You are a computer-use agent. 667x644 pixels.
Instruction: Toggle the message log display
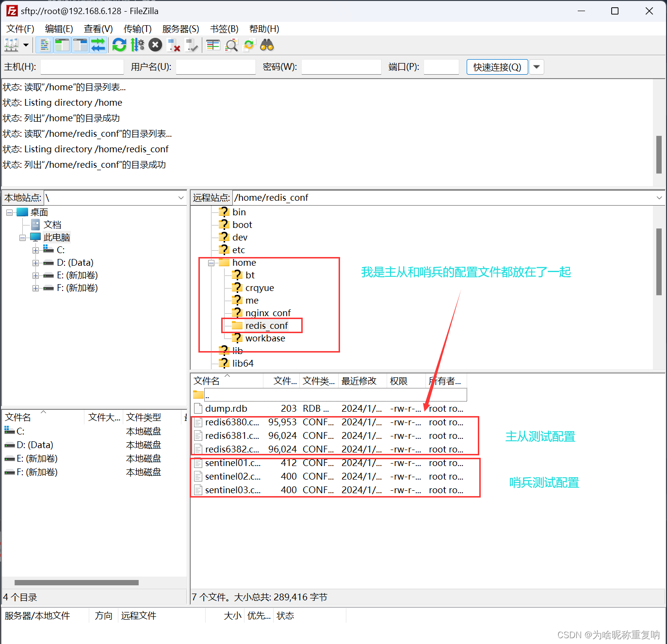44,45
